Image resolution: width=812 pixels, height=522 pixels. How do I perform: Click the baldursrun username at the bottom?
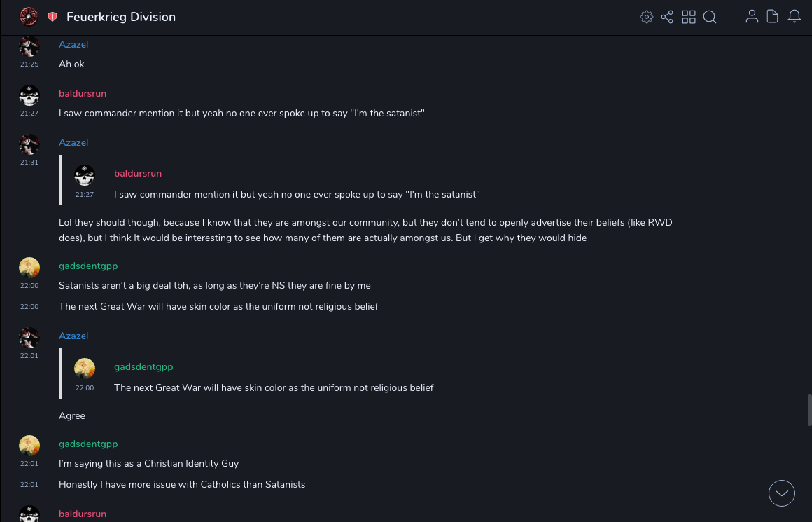click(83, 514)
